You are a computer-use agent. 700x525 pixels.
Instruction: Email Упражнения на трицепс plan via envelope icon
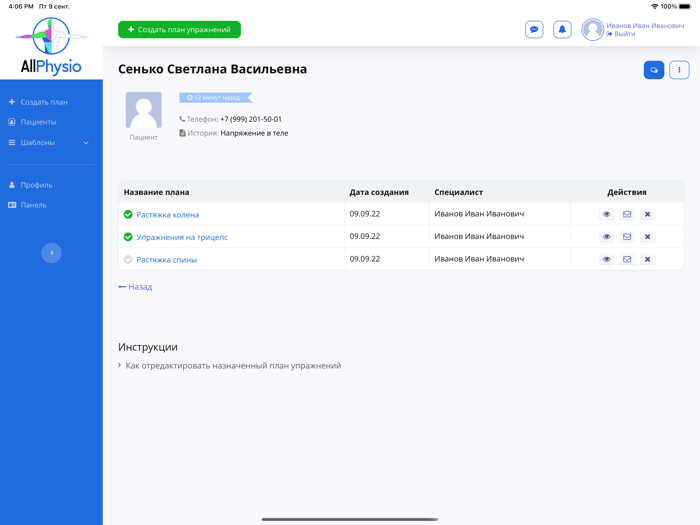(627, 237)
